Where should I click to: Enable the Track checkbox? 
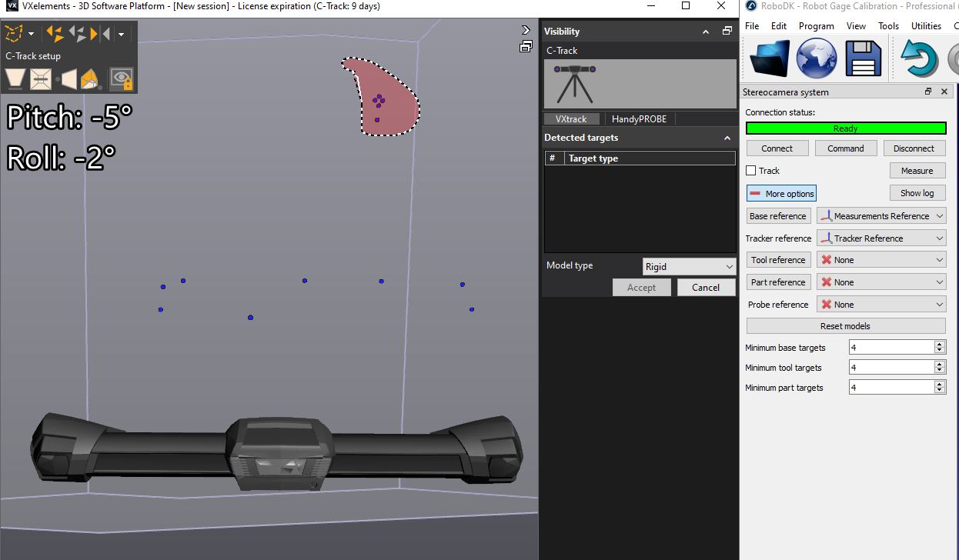[752, 170]
